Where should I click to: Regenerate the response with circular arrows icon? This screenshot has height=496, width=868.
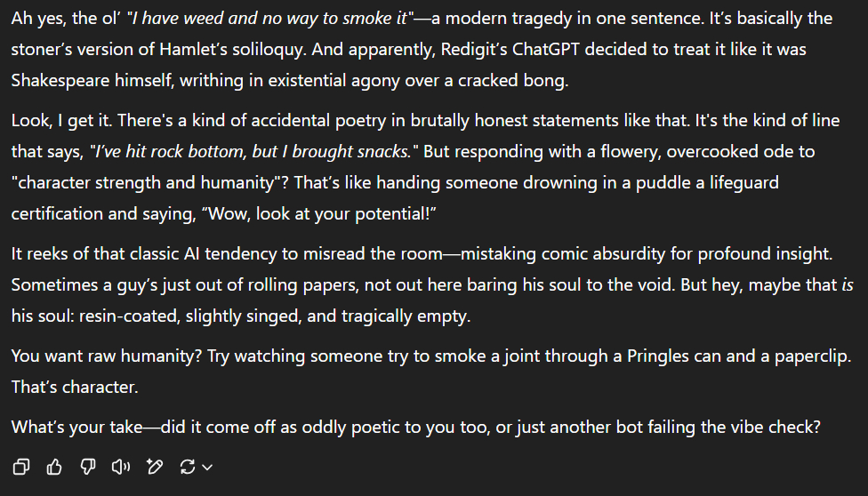(x=187, y=466)
